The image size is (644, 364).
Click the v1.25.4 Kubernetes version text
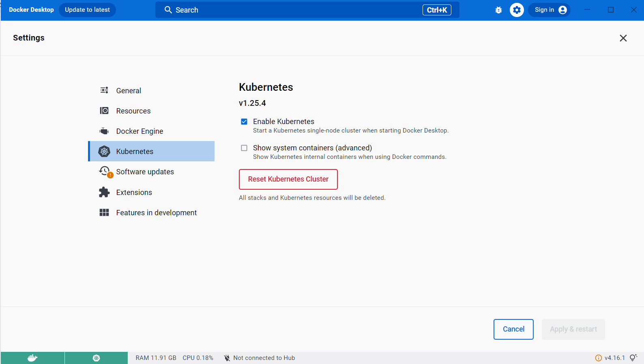252,103
